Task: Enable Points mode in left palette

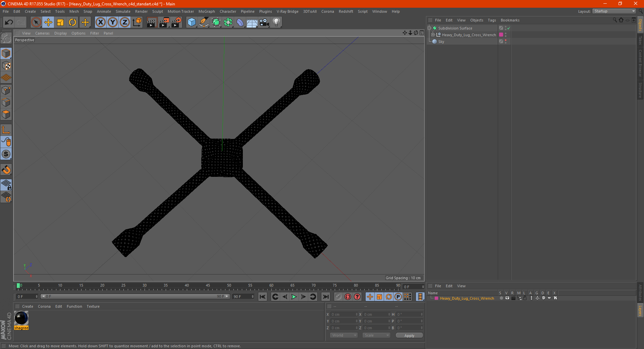Action: pos(6,90)
